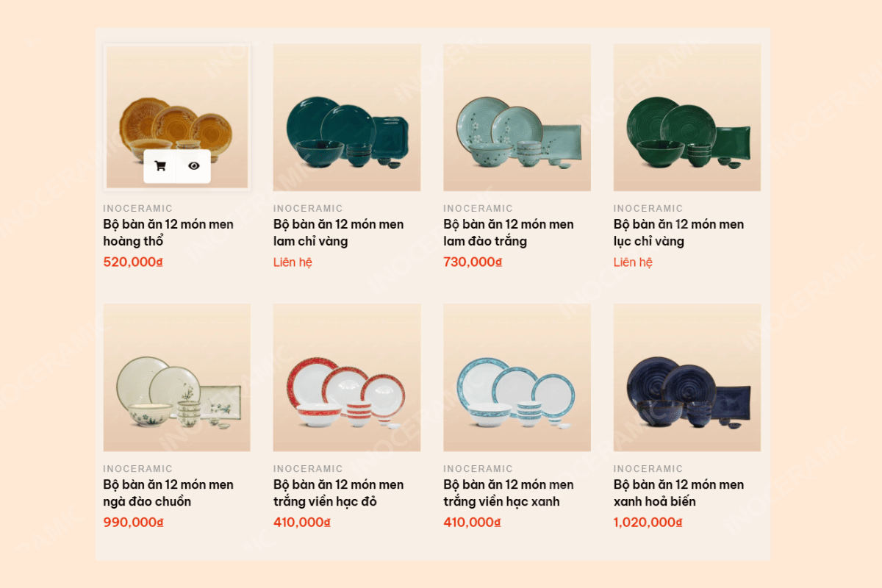Add hoàng thổ set to cart icon
The width and height of the screenshot is (882, 588).
pyautogui.click(x=160, y=166)
